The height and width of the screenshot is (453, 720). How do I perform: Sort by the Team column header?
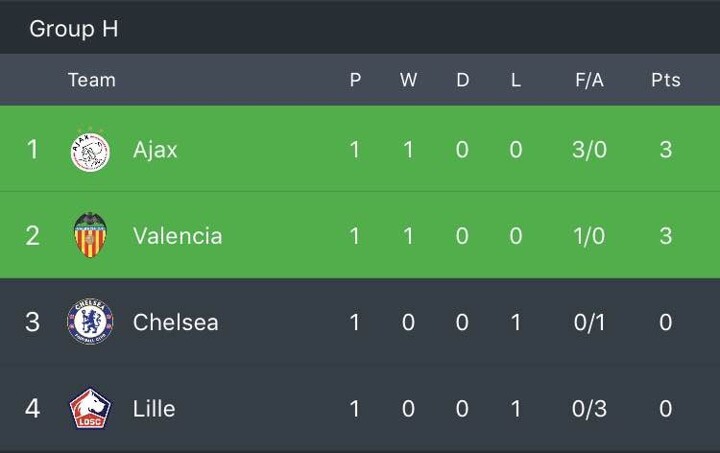click(91, 80)
